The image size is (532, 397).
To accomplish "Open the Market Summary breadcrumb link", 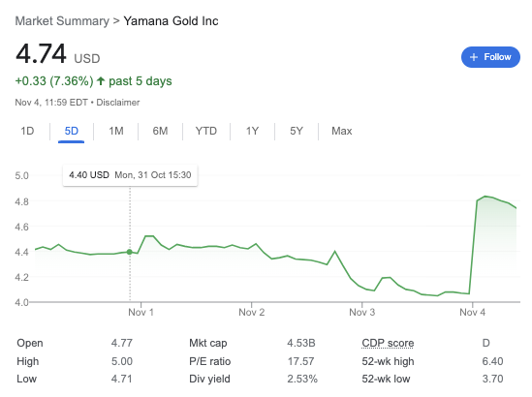I will pyautogui.click(x=62, y=21).
